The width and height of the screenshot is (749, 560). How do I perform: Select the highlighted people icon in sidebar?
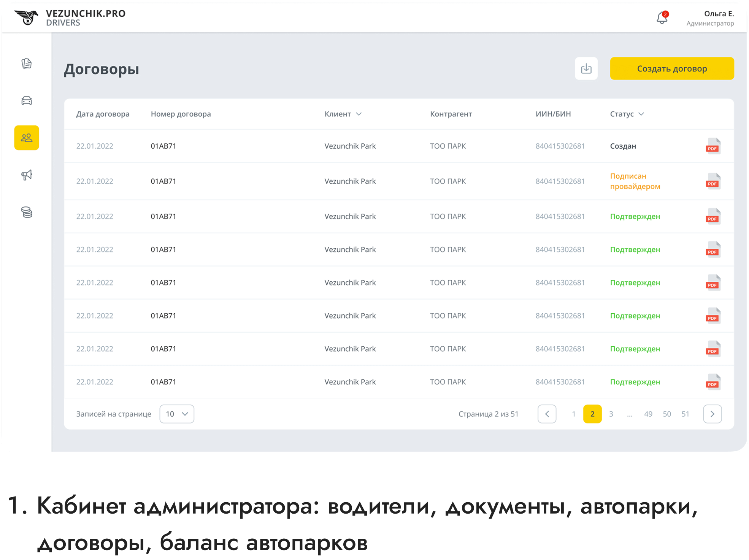(x=27, y=138)
